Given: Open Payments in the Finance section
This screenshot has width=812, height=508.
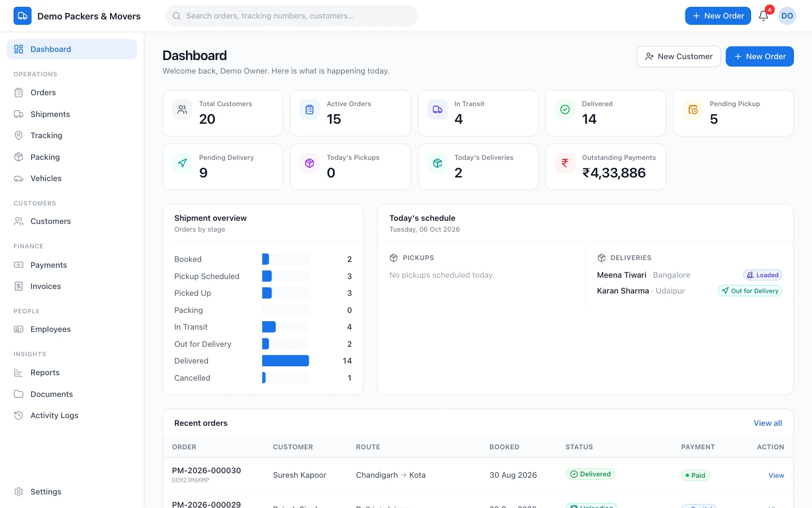Looking at the screenshot, I should [x=72, y=265].
